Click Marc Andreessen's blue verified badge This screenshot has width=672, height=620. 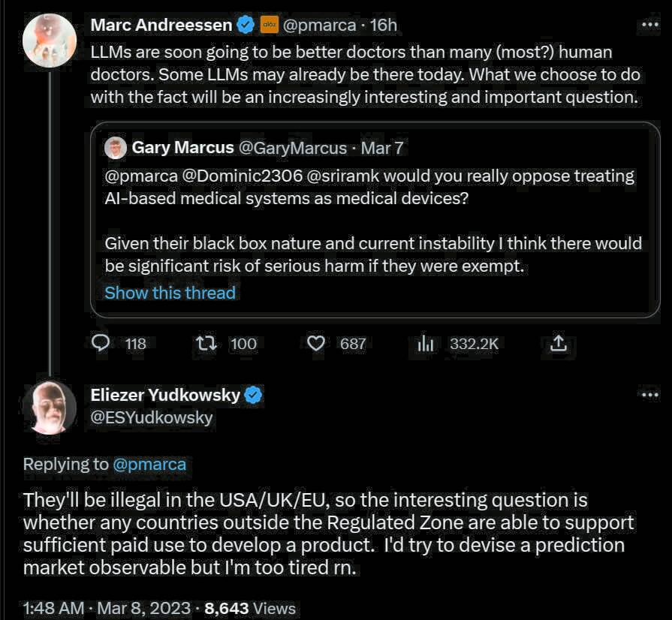coord(246,25)
